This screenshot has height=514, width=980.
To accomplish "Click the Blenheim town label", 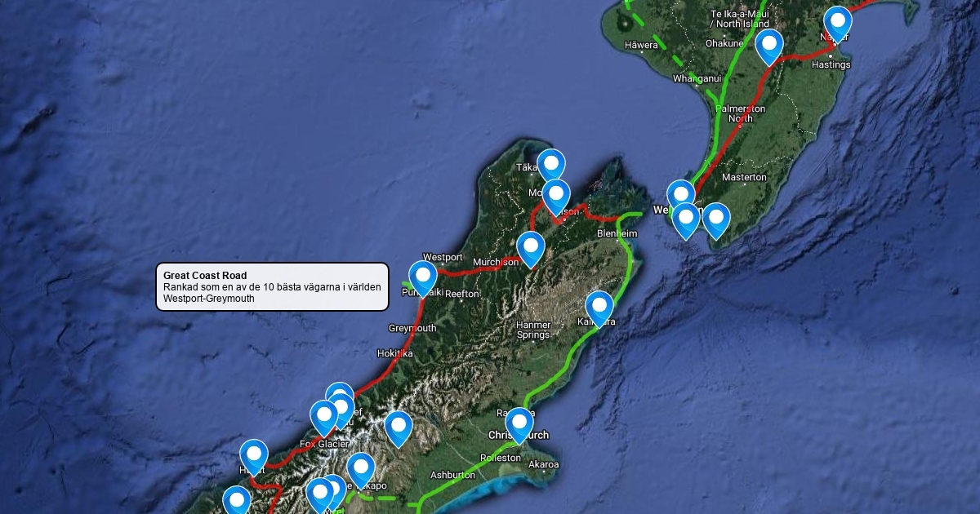I will click(x=617, y=233).
